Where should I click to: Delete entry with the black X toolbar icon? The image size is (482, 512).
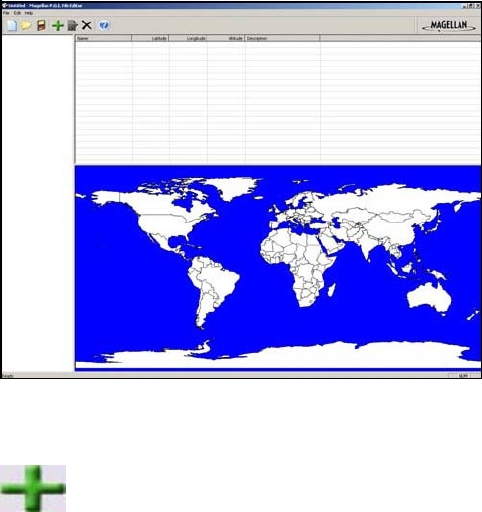click(x=87, y=25)
